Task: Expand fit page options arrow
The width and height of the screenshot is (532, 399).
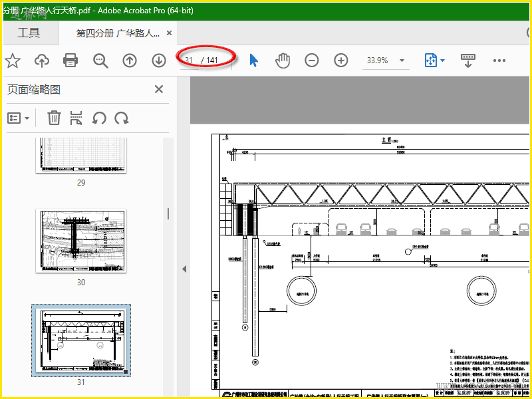Action: (442, 61)
